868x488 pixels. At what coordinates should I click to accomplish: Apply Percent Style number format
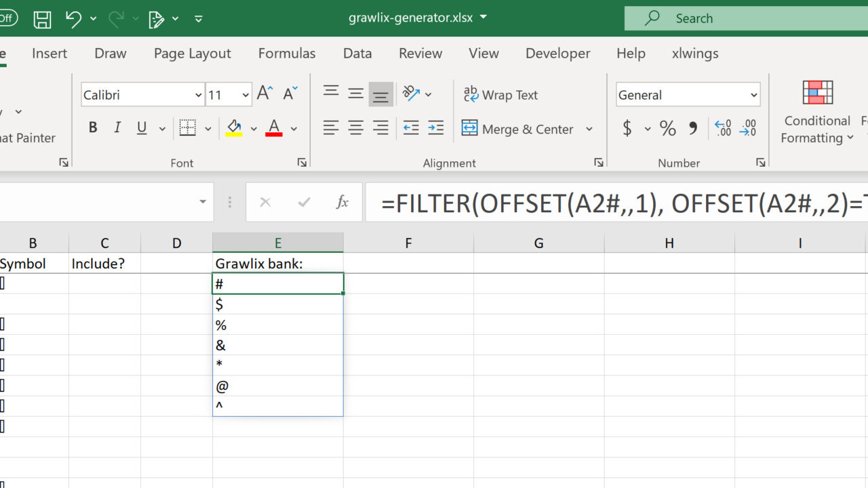pyautogui.click(x=668, y=129)
